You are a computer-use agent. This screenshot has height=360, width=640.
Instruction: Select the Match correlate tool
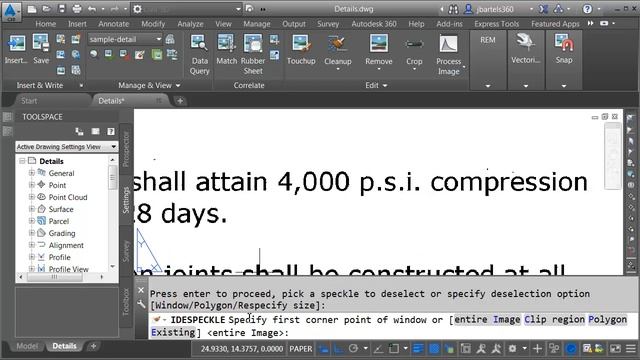point(226,49)
